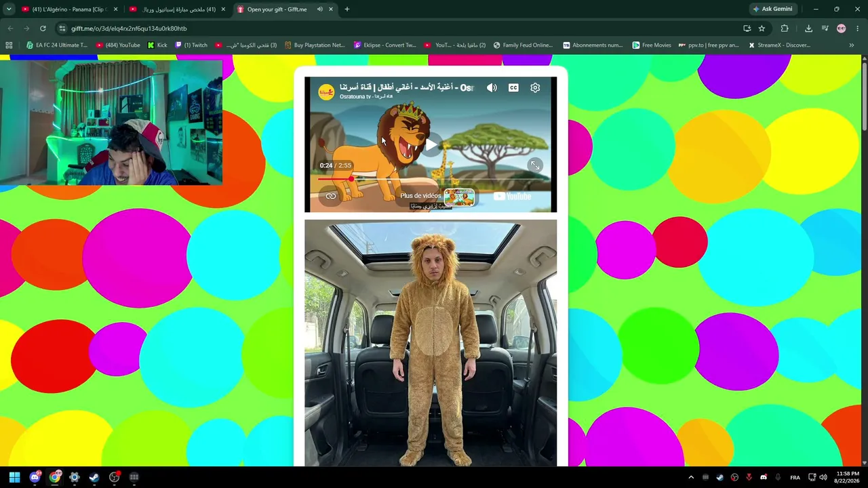Switch to the second YouTube Arabic tab

coord(178,9)
